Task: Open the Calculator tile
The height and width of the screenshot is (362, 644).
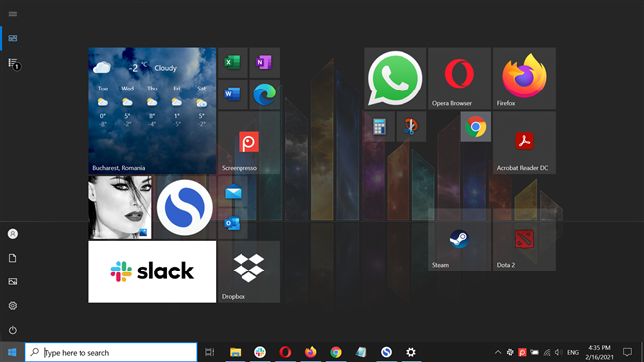Action: [x=379, y=127]
